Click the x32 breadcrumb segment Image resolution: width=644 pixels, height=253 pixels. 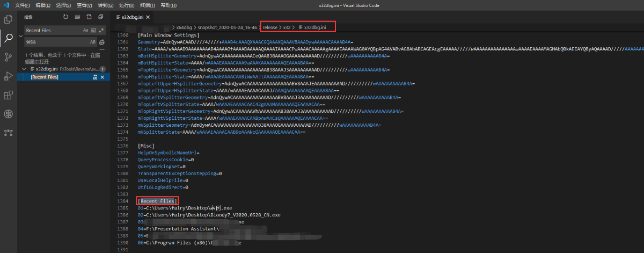(x=287, y=27)
